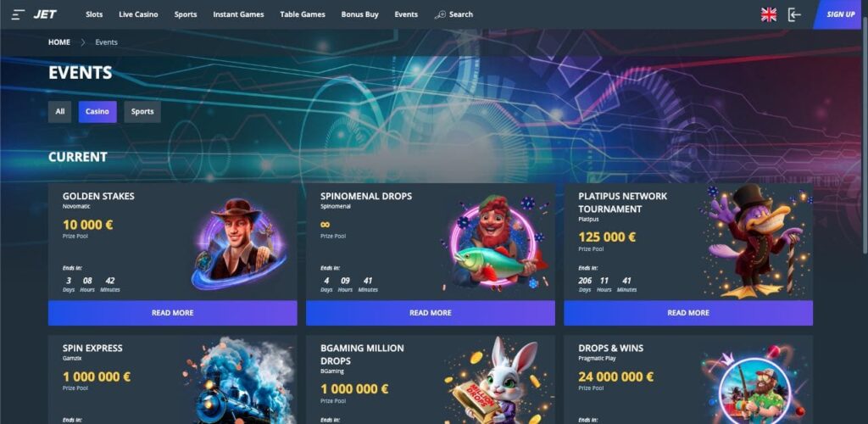Screen dimensions: 868x424
Task: Click the login arrow icon
Action: (x=794, y=14)
